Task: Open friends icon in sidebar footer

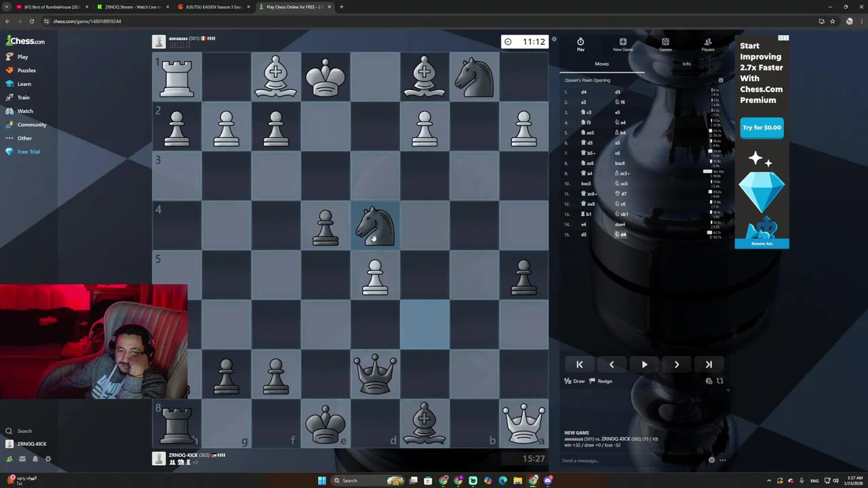Action: click(x=9, y=459)
